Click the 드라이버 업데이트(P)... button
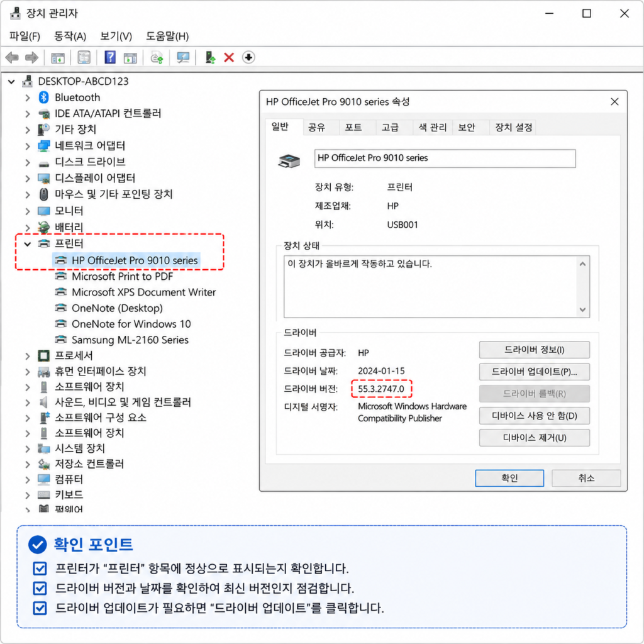The height and width of the screenshot is (644, 644). [x=535, y=372]
